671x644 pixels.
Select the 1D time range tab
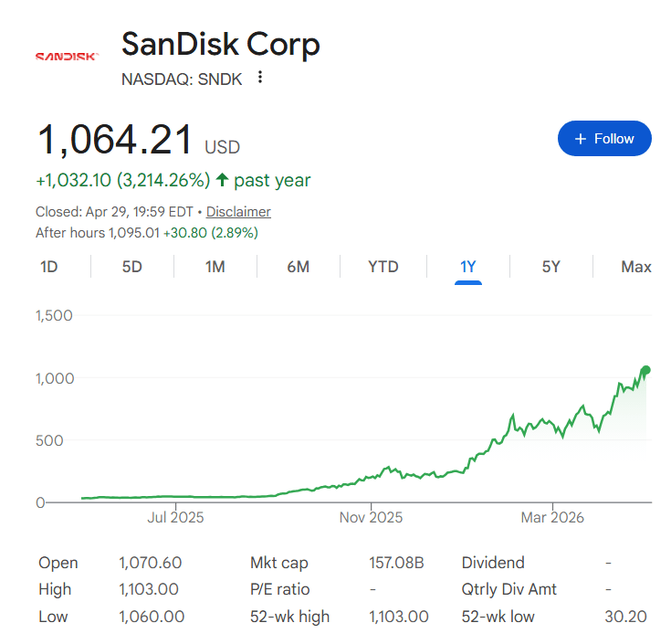[x=49, y=267]
